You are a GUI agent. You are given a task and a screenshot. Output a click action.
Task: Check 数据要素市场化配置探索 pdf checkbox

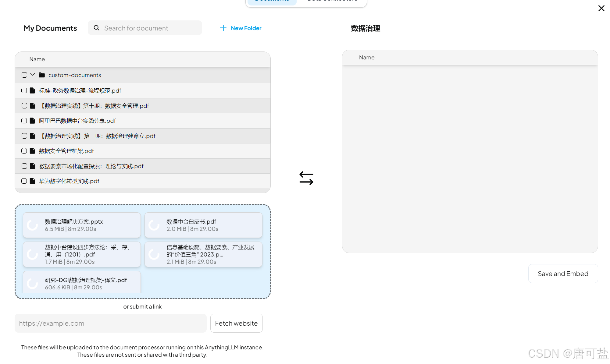click(24, 166)
